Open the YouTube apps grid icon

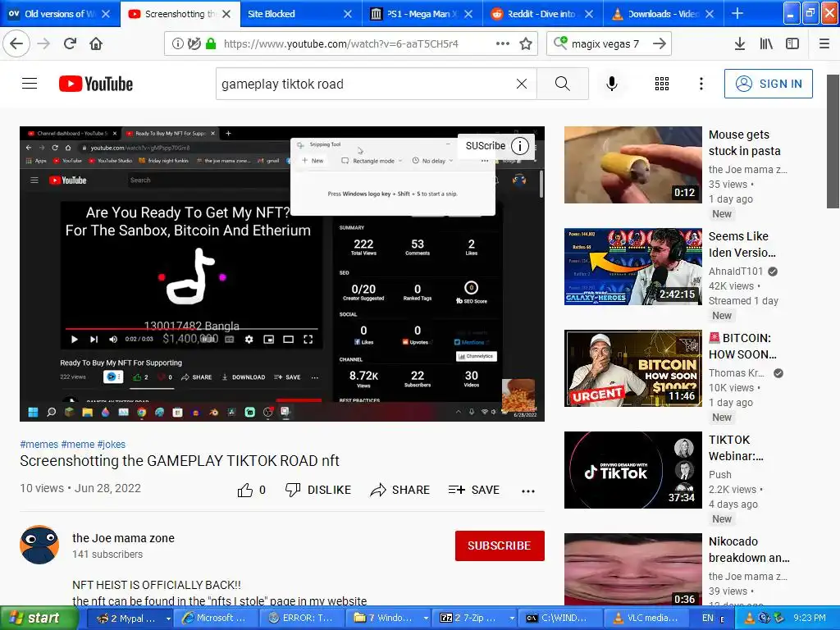[662, 84]
